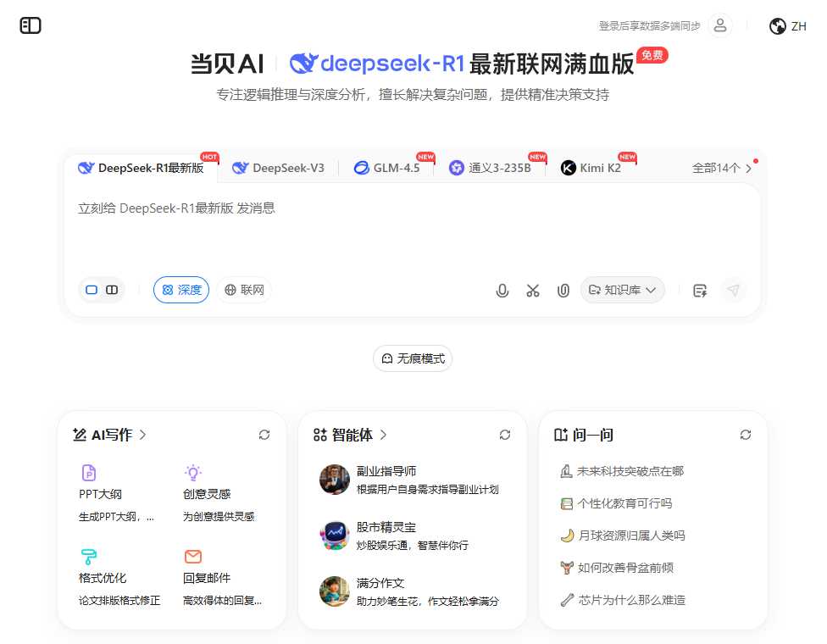Open the 回复邮件 writing tool label
Image resolution: width=827 pixels, height=644 pixels.
(207, 578)
